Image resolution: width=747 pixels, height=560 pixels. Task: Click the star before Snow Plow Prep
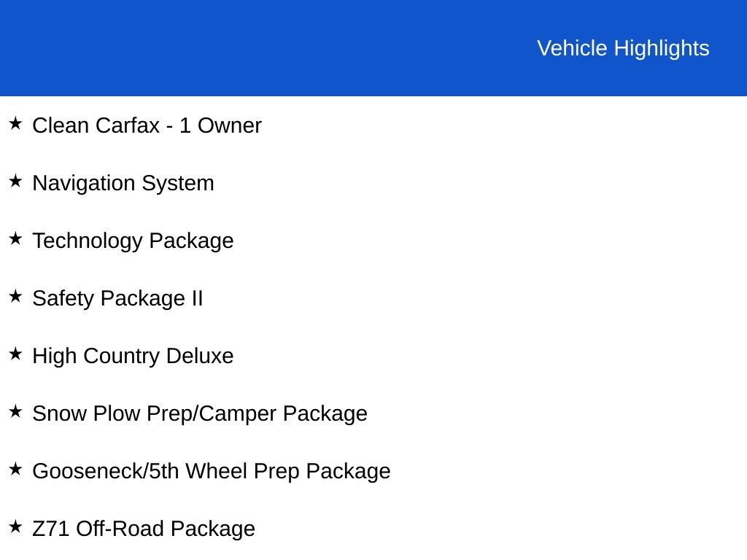click(15, 411)
